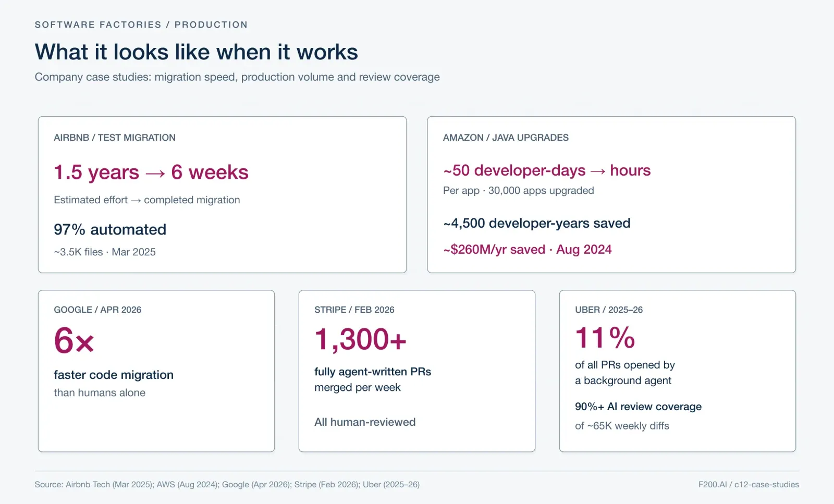
Task: Select the '1.5 years → 6 weeks' headline
Action: [x=151, y=172]
